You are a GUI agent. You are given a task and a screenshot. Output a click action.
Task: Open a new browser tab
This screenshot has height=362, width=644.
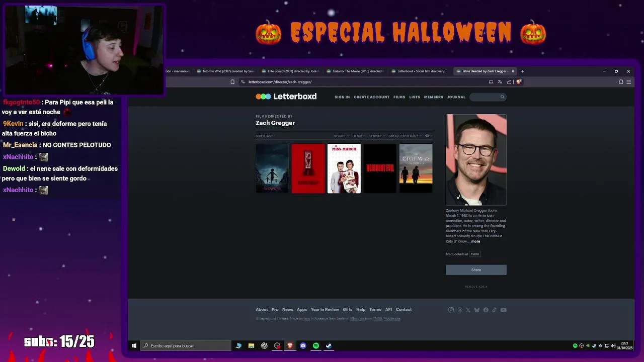pyautogui.click(x=522, y=71)
